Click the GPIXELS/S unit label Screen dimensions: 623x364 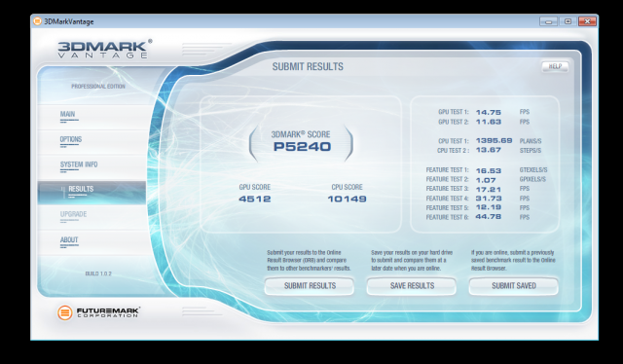(532, 180)
